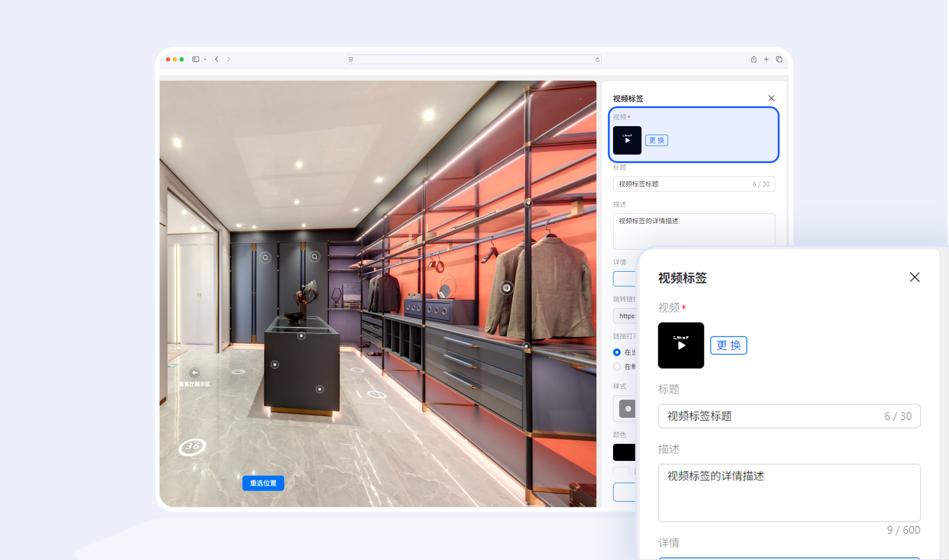Select the first 链接打开 radio option
Viewport: 949px width, 560px height.
pyautogui.click(x=617, y=352)
